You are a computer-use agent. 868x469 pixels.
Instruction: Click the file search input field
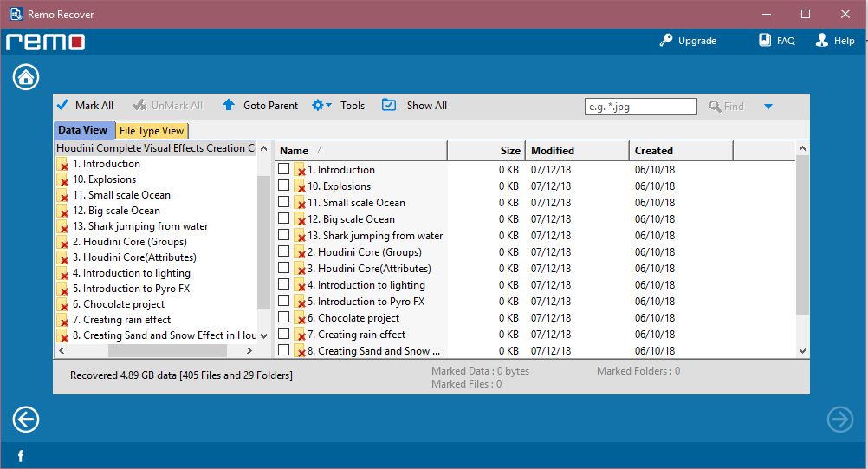(641, 107)
